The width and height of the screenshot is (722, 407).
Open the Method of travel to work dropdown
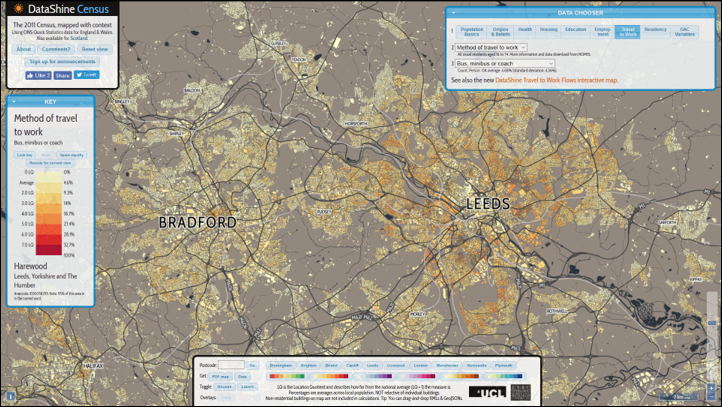[x=491, y=47]
